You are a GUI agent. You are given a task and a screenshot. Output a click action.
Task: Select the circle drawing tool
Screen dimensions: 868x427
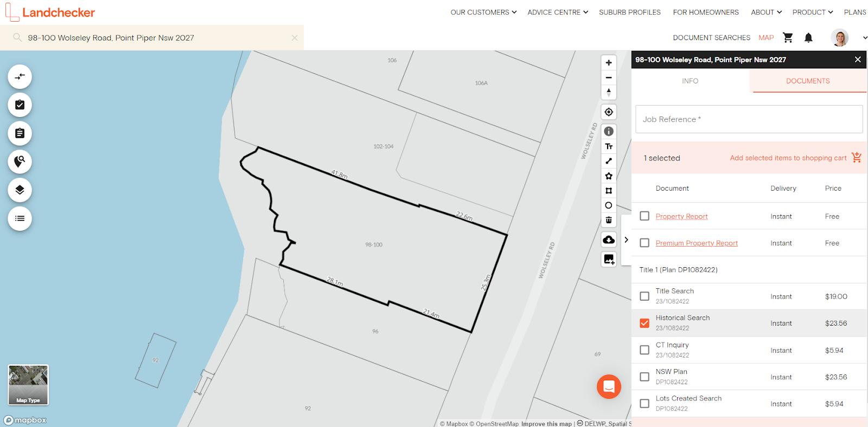pos(609,205)
